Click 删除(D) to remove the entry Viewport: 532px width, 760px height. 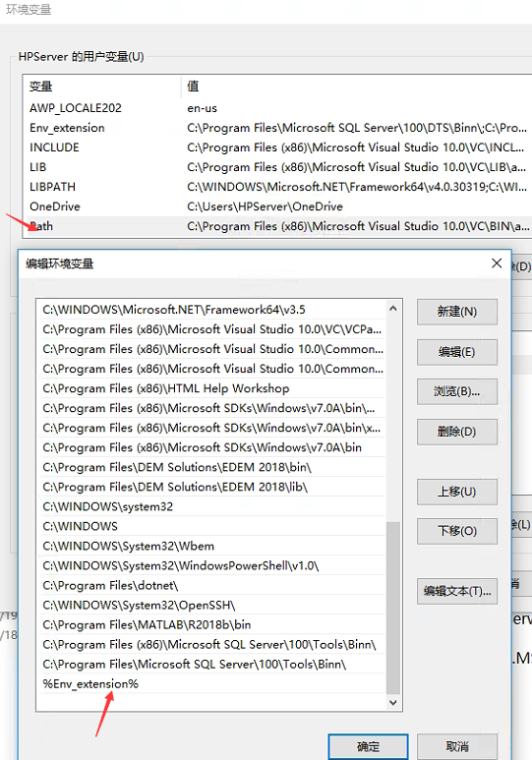click(457, 432)
